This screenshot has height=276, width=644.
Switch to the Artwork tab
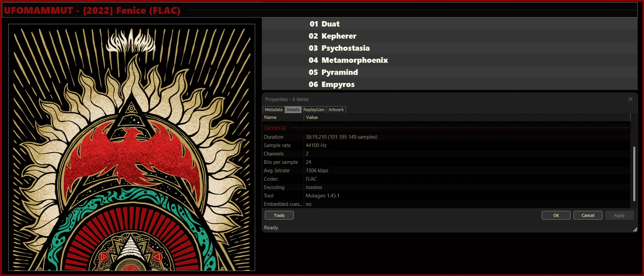click(336, 110)
